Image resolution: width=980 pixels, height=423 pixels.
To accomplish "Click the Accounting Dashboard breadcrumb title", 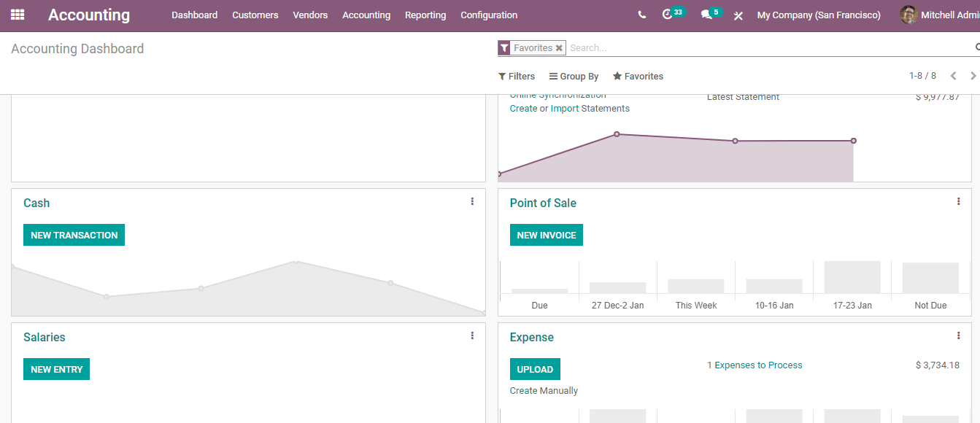I will [x=77, y=49].
